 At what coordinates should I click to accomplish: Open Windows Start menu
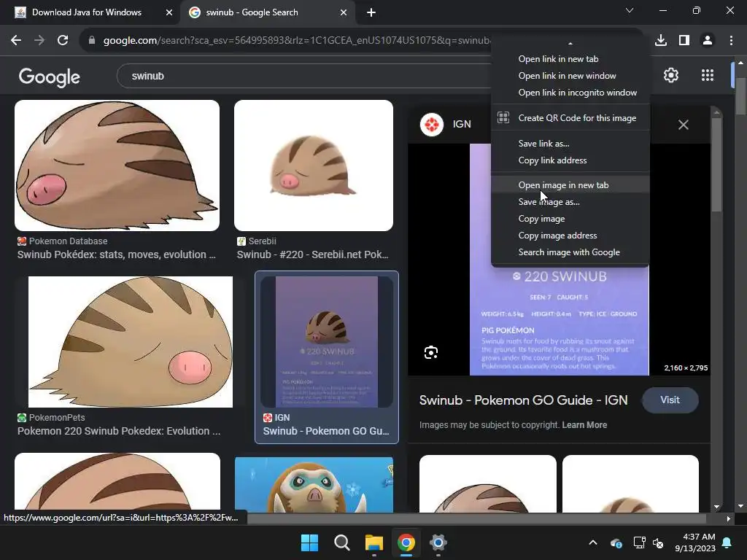coord(309,542)
